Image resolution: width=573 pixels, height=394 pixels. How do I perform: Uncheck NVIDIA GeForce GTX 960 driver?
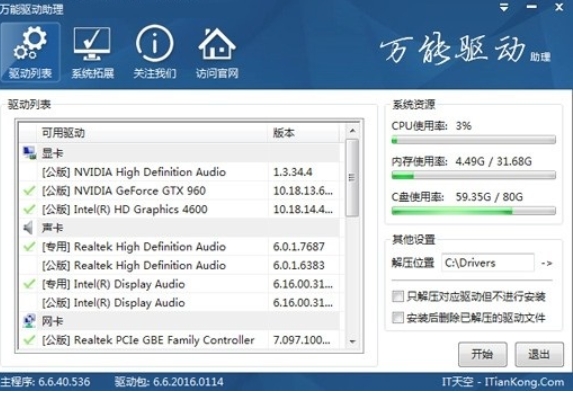pos(29,190)
